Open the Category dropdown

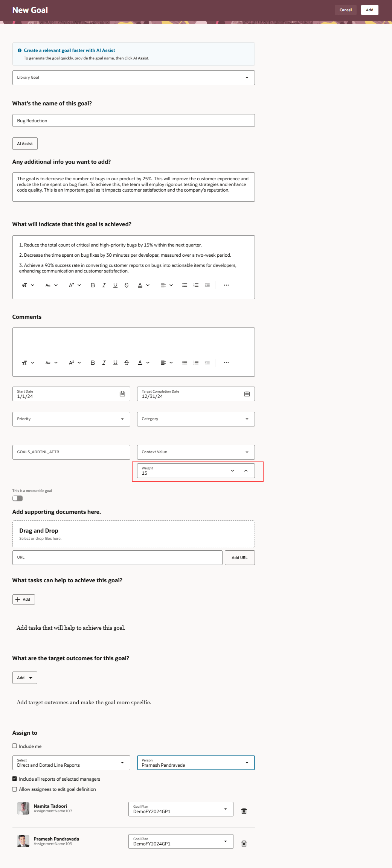click(x=196, y=419)
